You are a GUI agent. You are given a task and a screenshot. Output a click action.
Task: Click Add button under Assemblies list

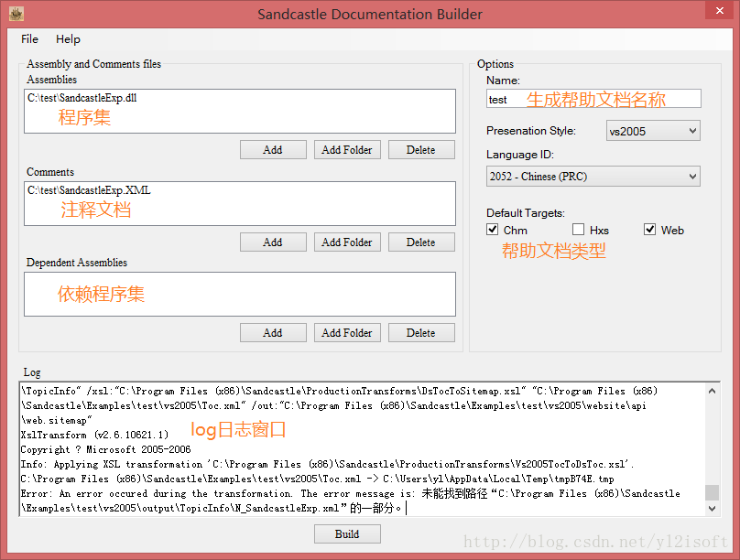273,150
